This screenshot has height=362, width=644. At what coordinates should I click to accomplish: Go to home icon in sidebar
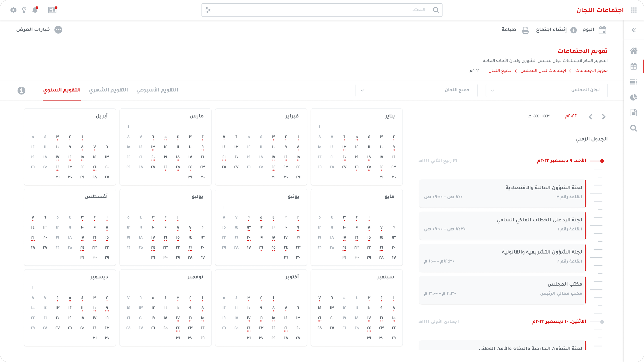click(633, 51)
